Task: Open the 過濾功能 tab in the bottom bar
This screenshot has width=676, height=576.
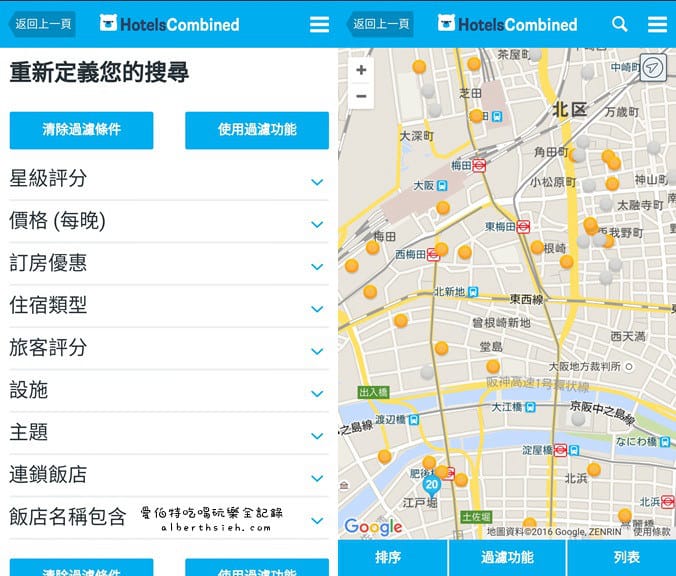Action: click(x=507, y=557)
